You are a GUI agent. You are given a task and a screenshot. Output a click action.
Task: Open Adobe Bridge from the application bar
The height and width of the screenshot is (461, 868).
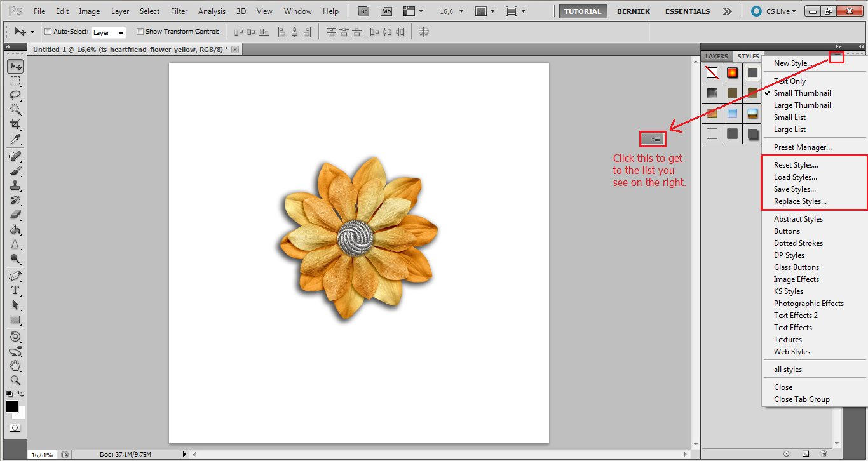click(x=363, y=11)
